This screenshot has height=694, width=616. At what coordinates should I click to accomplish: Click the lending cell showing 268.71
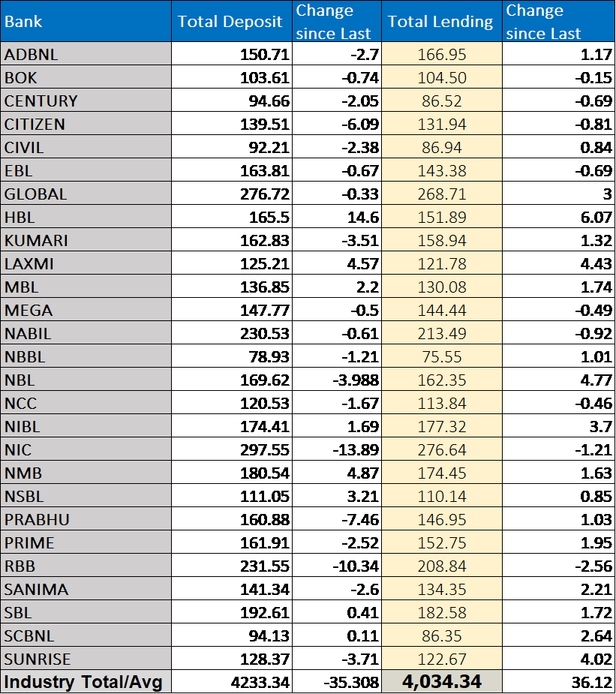(441, 194)
